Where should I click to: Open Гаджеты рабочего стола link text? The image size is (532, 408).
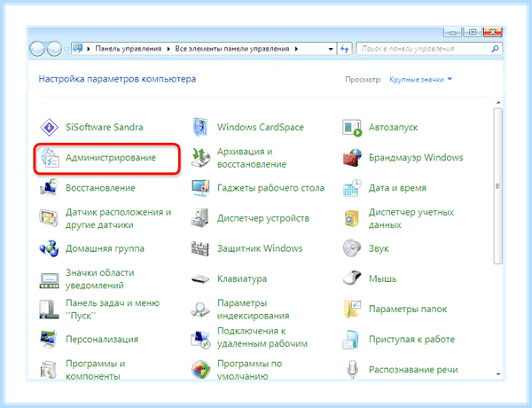[x=270, y=188]
